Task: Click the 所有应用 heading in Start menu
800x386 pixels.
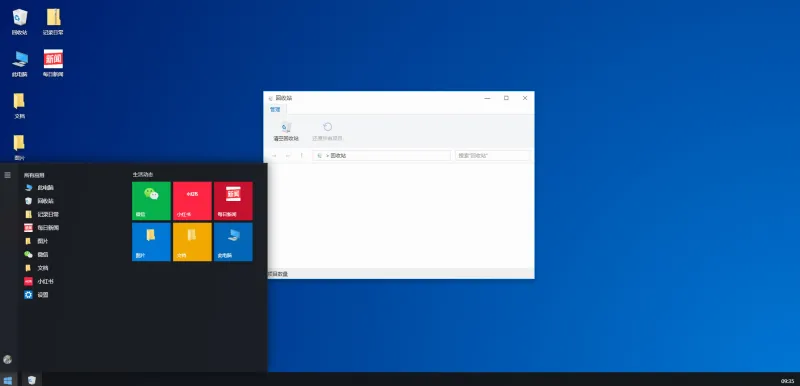Action: (34, 175)
